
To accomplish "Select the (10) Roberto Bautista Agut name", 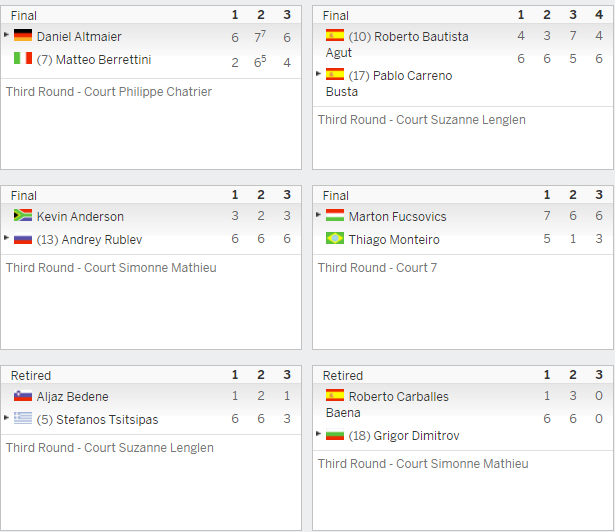I will [x=397, y=44].
